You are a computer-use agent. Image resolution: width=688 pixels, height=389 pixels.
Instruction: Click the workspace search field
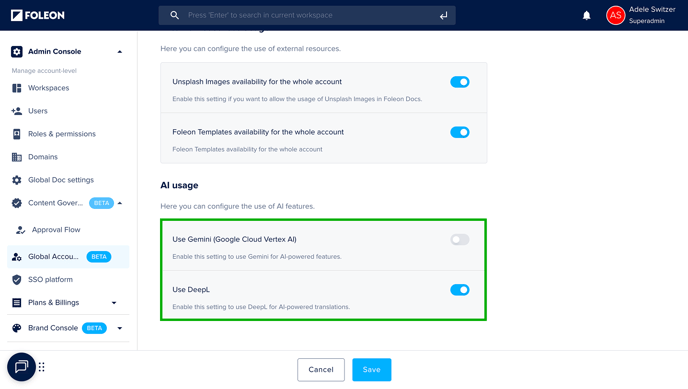307,15
